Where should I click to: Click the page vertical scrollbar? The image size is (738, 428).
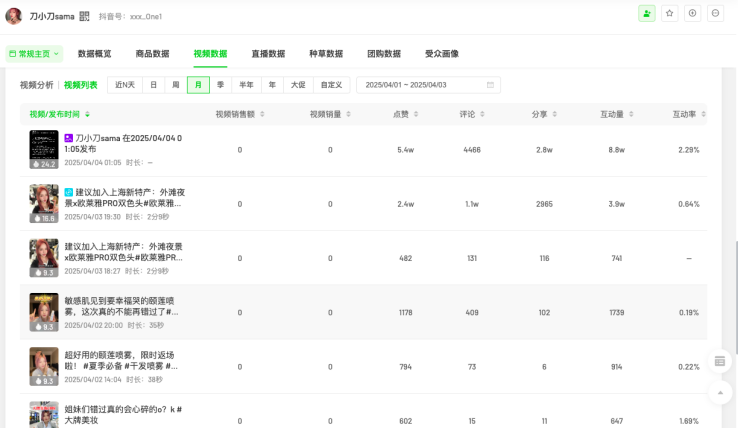coord(737,297)
